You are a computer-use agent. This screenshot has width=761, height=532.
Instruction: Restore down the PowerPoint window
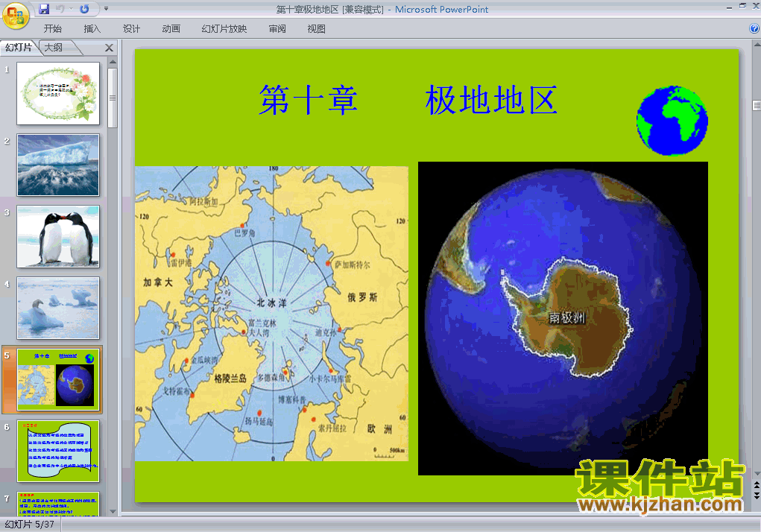point(742,6)
